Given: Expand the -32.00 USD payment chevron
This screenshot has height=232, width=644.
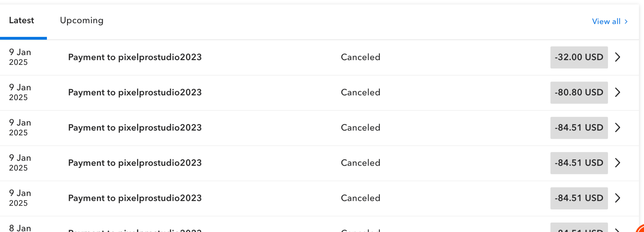Looking at the screenshot, I should tap(618, 57).
